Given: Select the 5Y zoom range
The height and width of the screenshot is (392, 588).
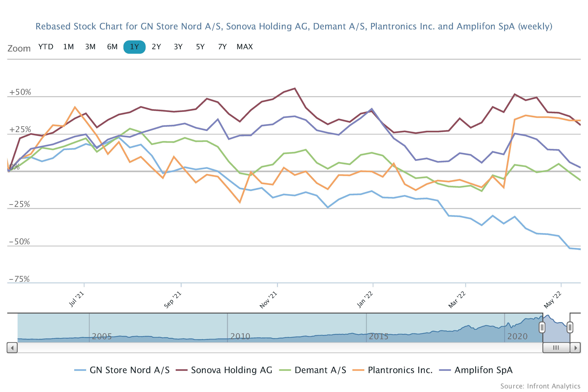Looking at the screenshot, I should (x=200, y=47).
